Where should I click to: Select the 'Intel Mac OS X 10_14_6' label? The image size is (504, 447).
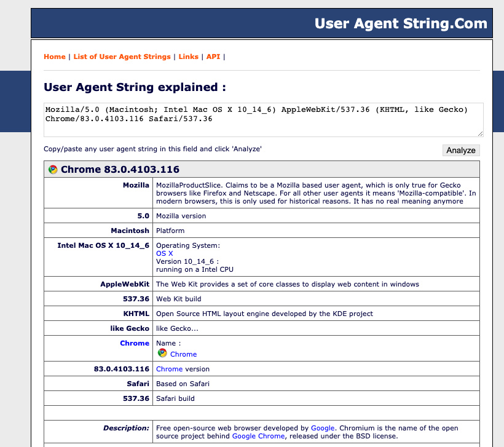103,245
